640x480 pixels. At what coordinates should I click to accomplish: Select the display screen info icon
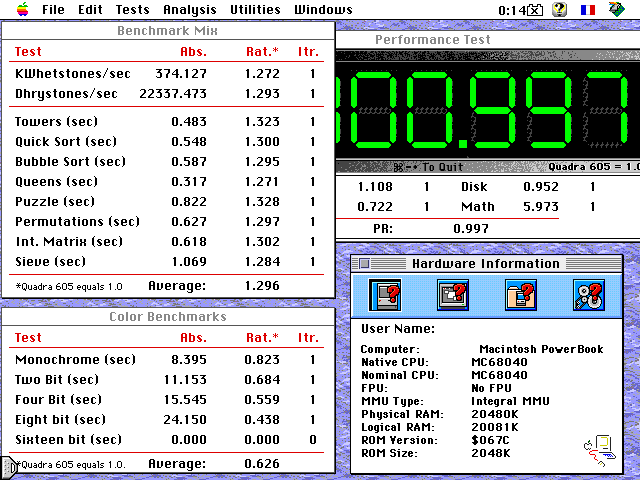(453, 295)
